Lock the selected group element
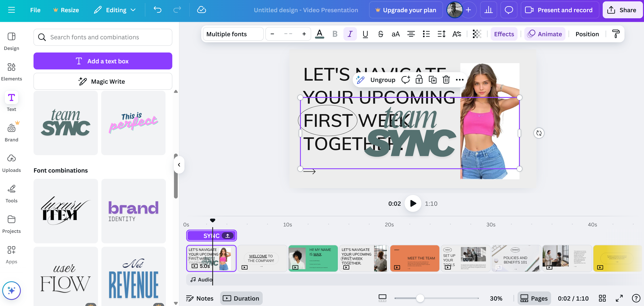 click(x=419, y=80)
